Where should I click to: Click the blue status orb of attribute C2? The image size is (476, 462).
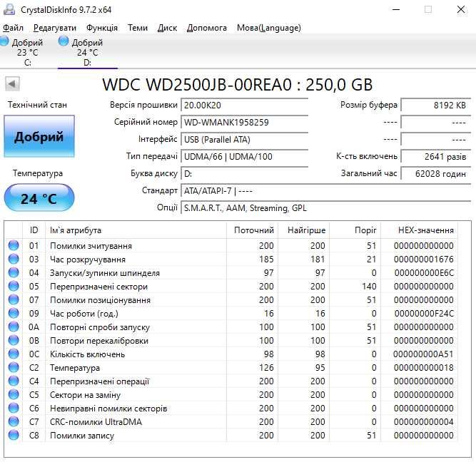tap(14, 367)
